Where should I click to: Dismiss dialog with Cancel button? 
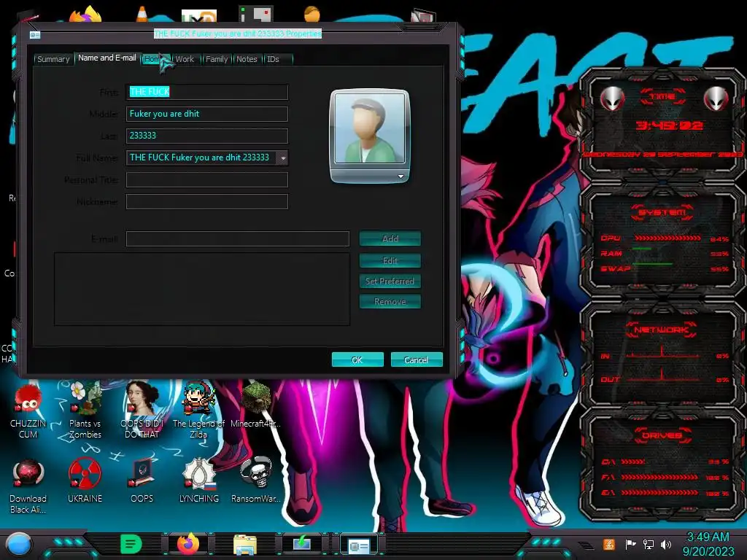[417, 360]
